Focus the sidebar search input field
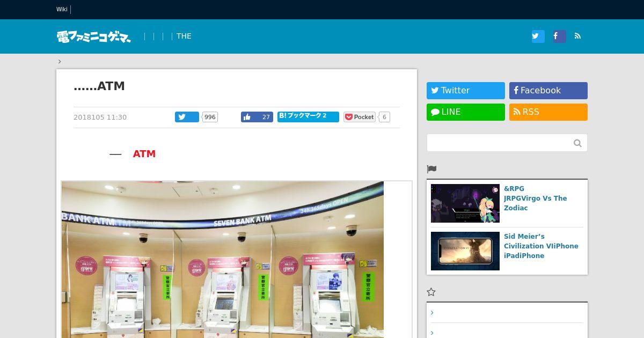The height and width of the screenshot is (338, 644). point(499,143)
